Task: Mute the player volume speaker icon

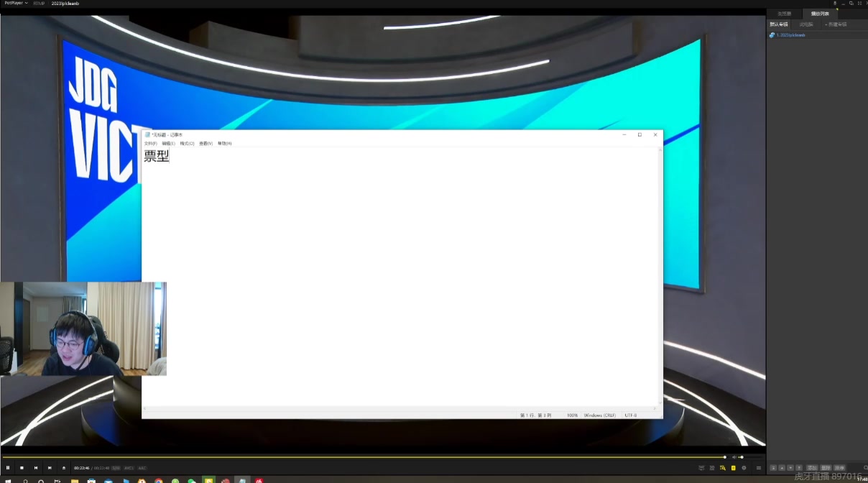Action: click(x=734, y=457)
